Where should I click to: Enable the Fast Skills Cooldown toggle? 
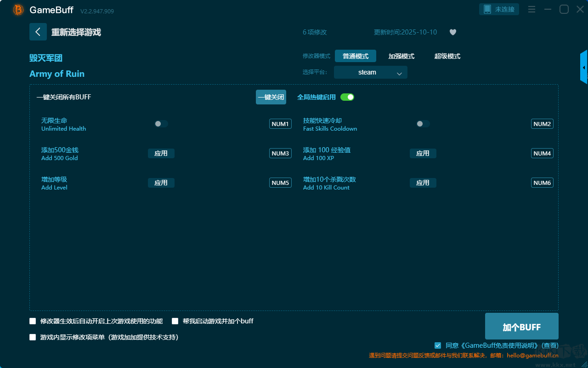(x=422, y=124)
